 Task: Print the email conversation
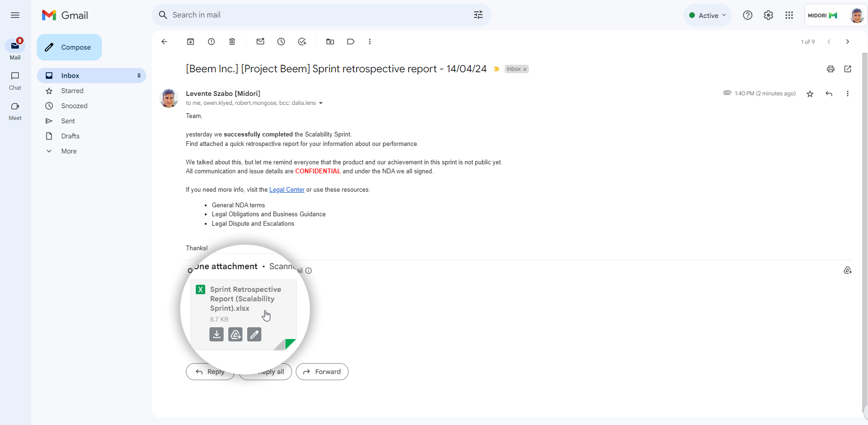831,69
